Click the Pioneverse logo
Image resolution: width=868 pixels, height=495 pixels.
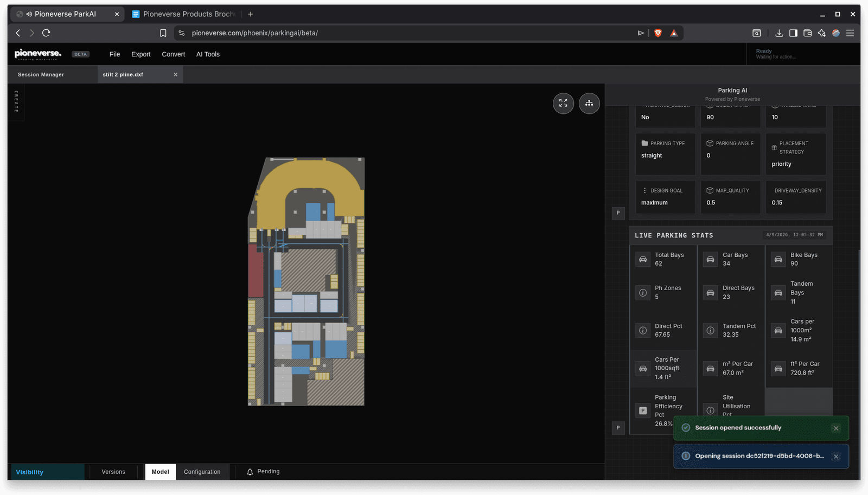(38, 54)
